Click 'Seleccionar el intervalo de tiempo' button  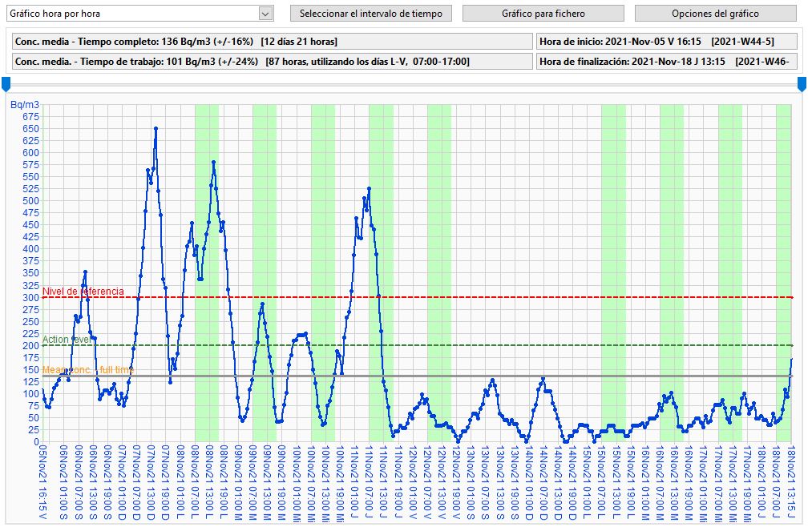tap(370, 14)
